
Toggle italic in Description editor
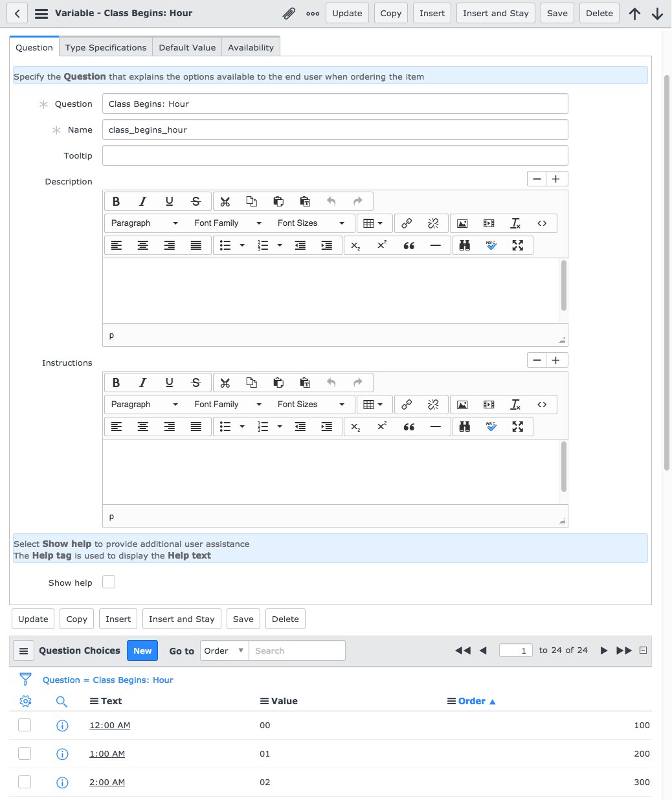(143, 201)
